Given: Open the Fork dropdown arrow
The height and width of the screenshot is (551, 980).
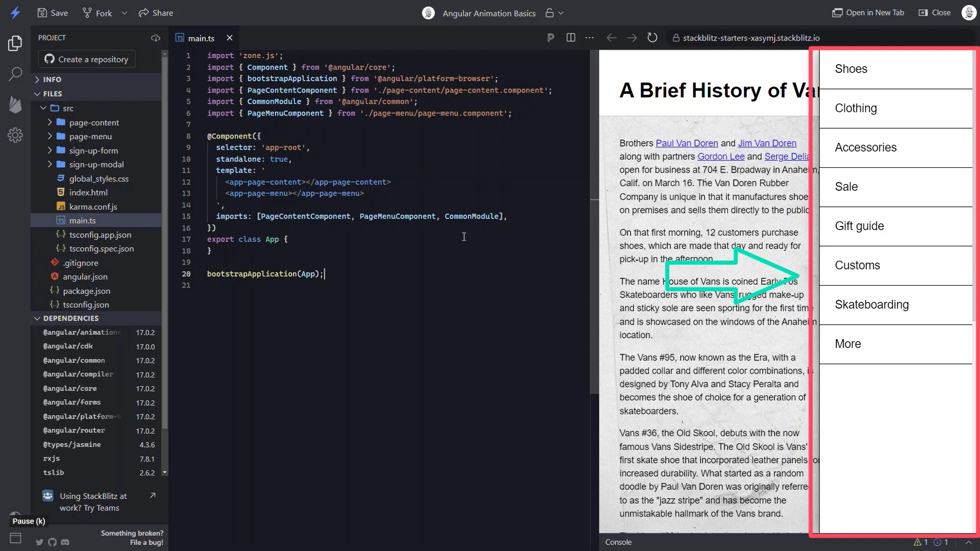Looking at the screenshot, I should click(x=124, y=13).
